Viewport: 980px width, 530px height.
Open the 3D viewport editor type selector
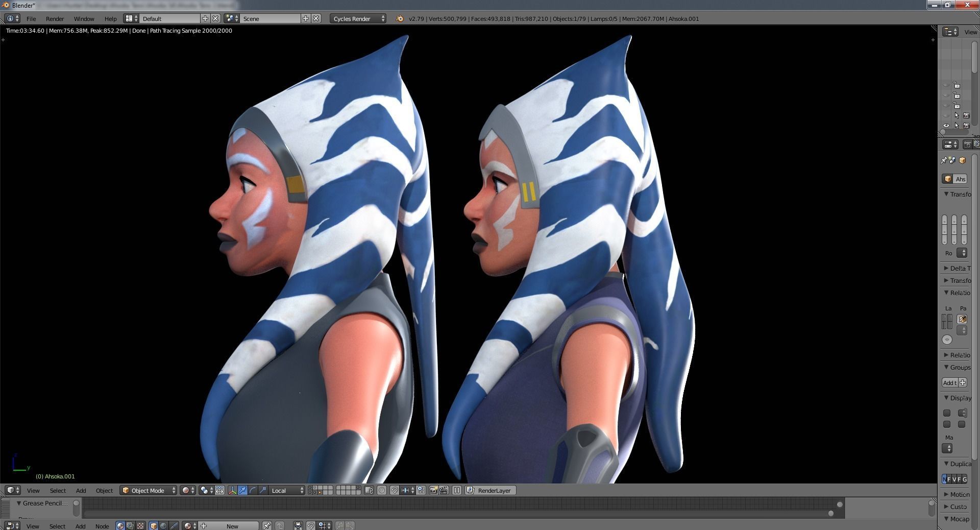point(13,491)
